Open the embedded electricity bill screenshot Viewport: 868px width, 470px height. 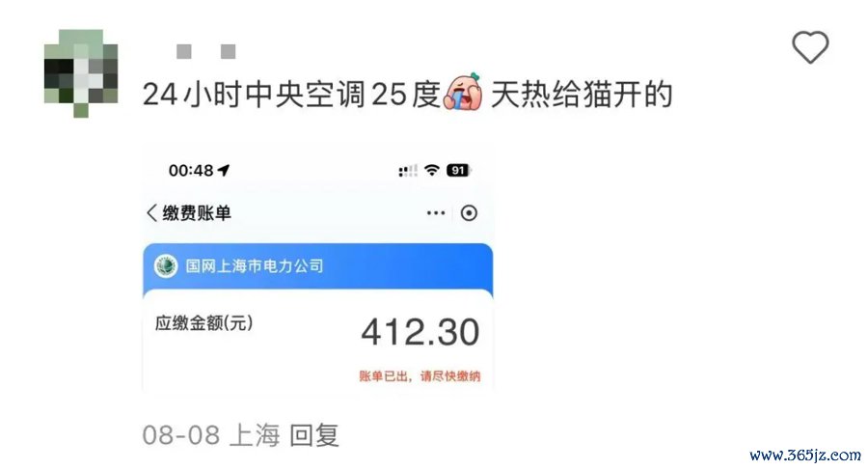coord(317,270)
